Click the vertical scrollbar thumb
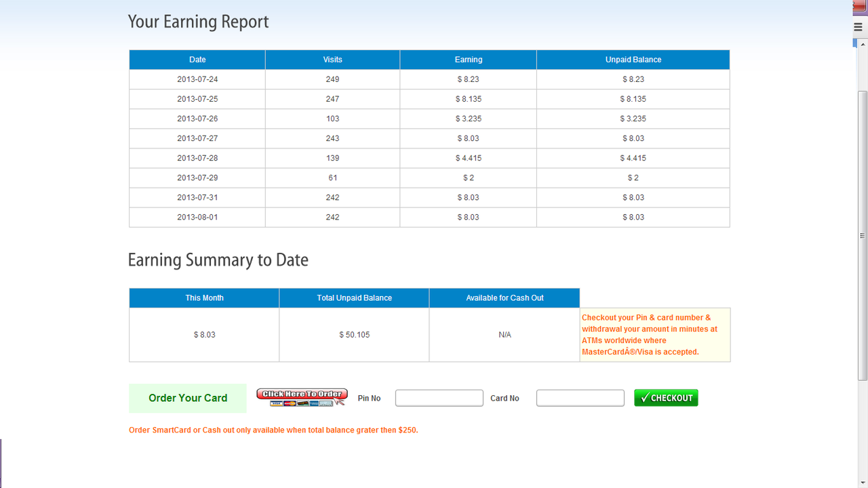 click(863, 235)
